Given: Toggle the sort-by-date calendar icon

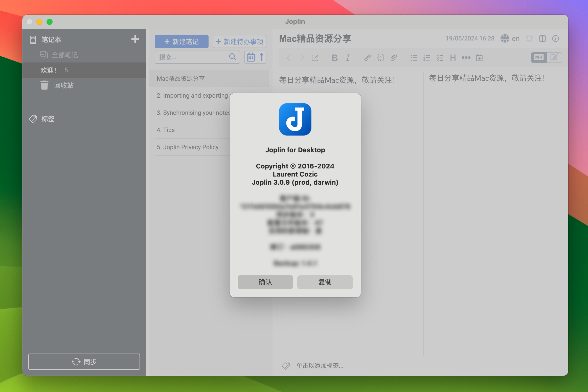Looking at the screenshot, I should coord(251,57).
